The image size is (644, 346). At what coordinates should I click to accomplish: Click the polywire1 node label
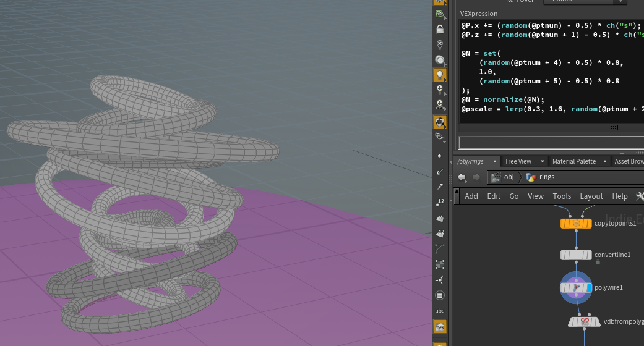608,288
